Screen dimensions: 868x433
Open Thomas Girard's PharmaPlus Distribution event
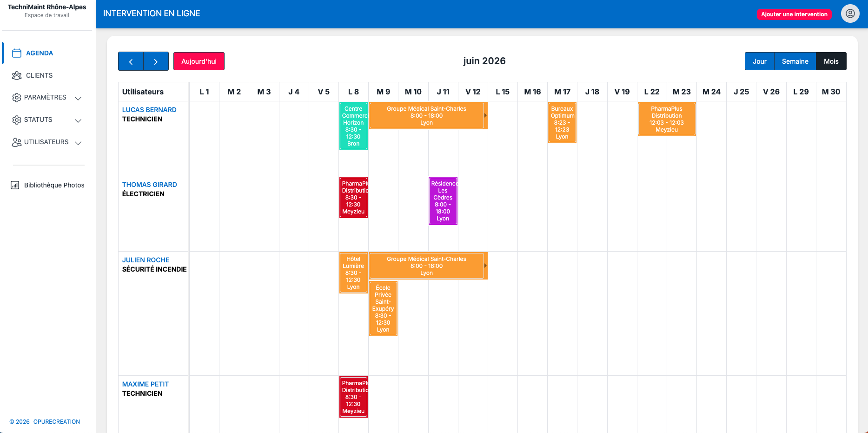point(353,197)
